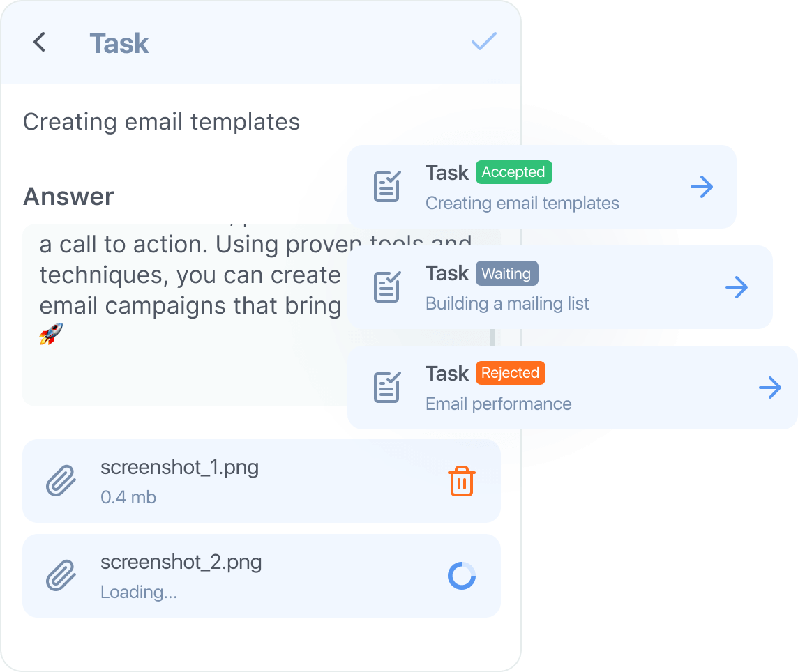Click the task icon on the Accepted card
Viewport: 798px width, 672px height.
pyautogui.click(x=387, y=187)
